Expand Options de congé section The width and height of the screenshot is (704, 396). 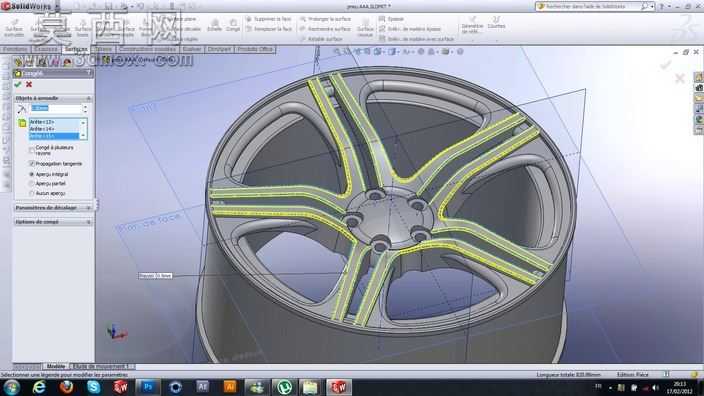88,222
